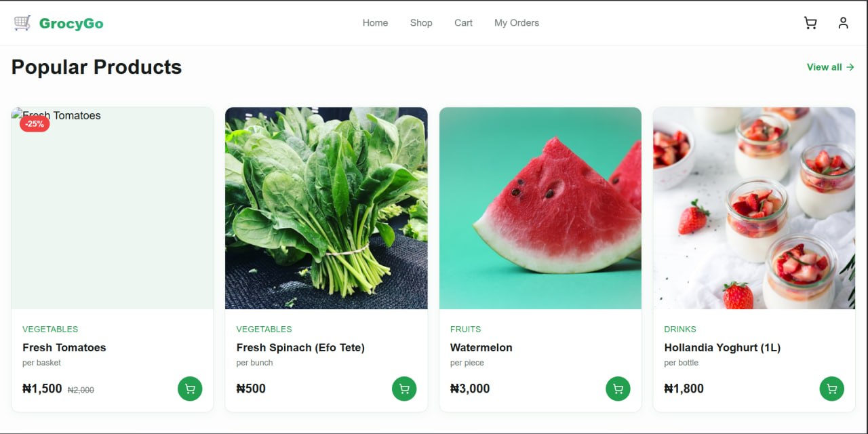Click the yoghurt jars product photo

754,208
